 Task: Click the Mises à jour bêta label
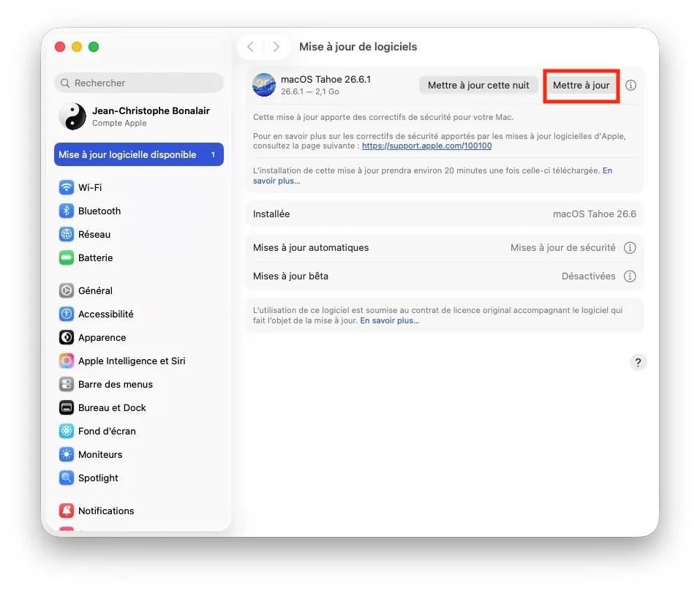[290, 276]
